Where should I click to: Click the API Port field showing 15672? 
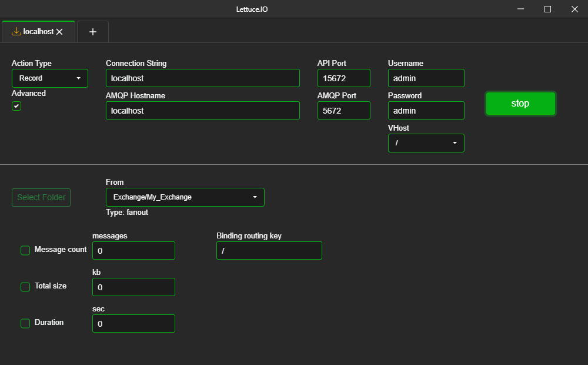[344, 78]
